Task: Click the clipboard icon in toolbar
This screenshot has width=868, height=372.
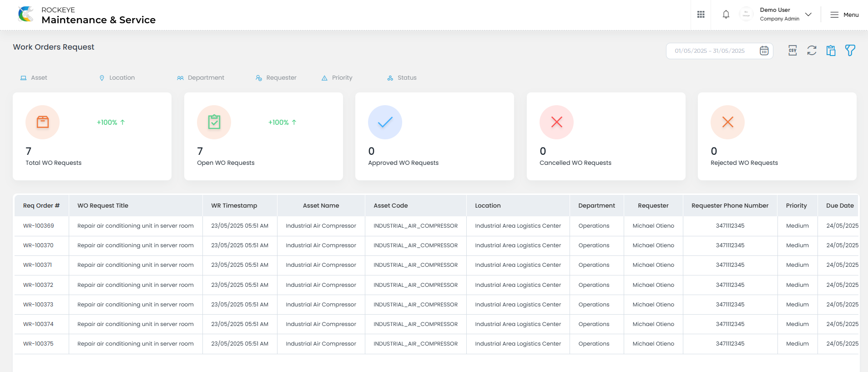Action: 831,51
